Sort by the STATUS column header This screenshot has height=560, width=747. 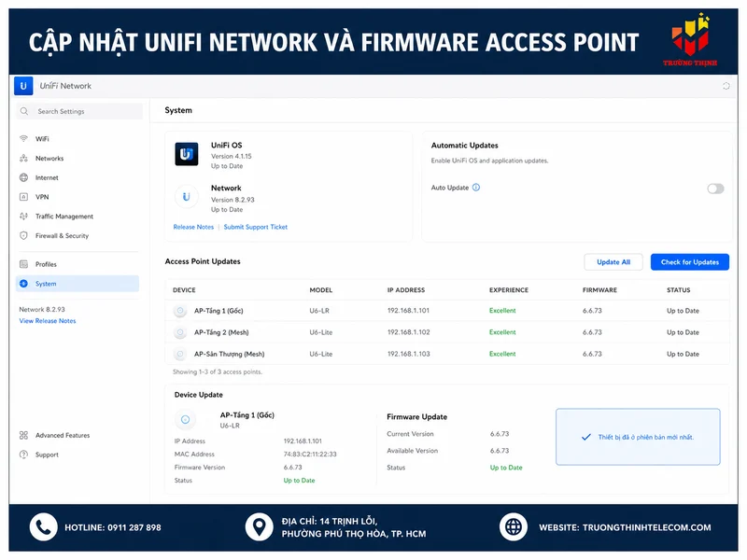(679, 290)
